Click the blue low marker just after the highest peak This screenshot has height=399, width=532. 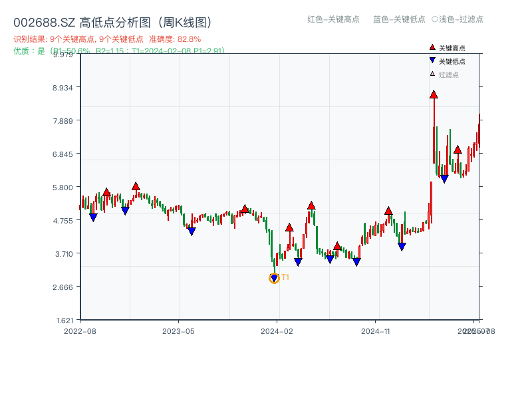click(444, 178)
